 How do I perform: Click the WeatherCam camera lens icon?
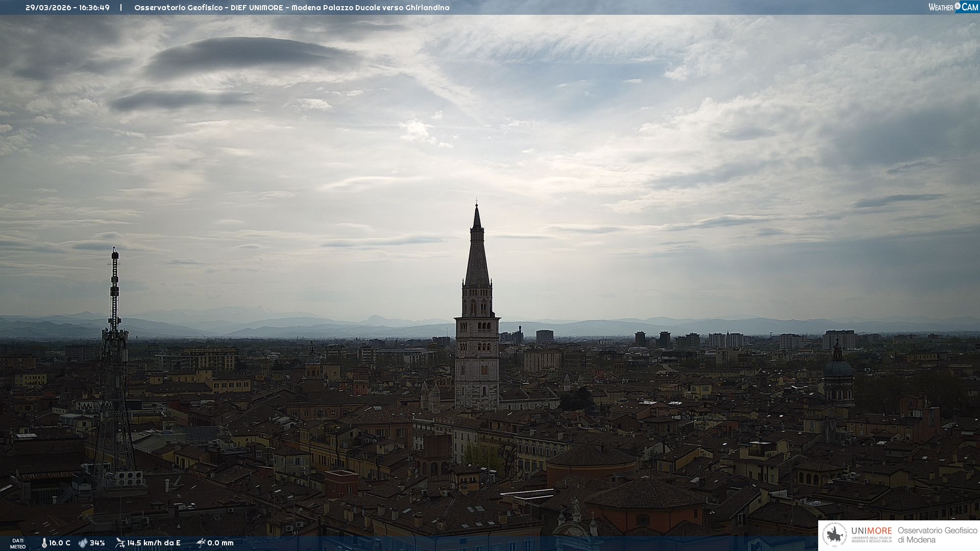click(958, 6)
